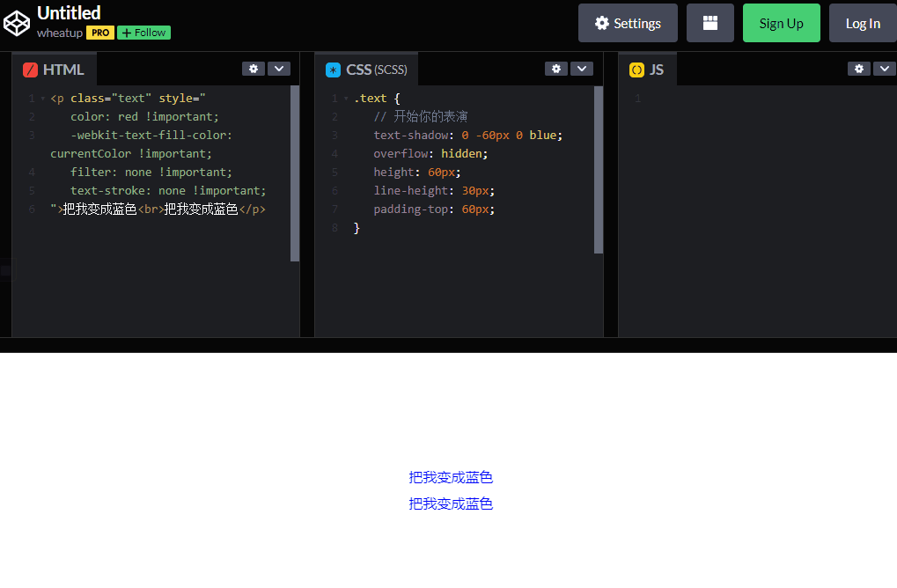Expand the JS editor dropdown chevron

point(884,69)
